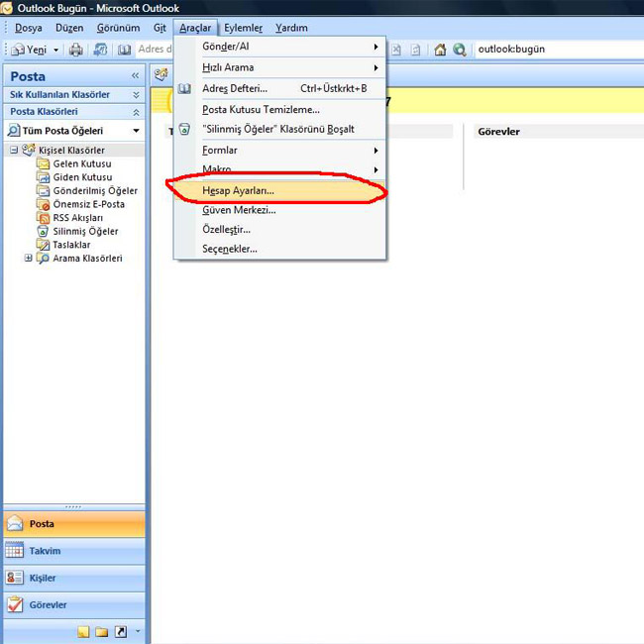Click the Outlook Today icon above content pane
This screenshot has width=644, height=644.
point(161,74)
